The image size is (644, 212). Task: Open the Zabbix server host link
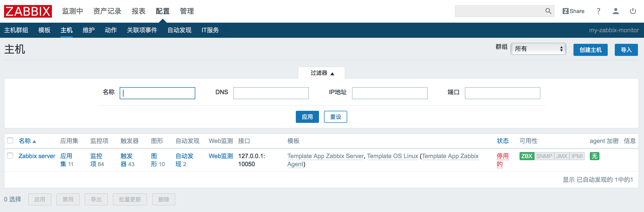coord(37,156)
